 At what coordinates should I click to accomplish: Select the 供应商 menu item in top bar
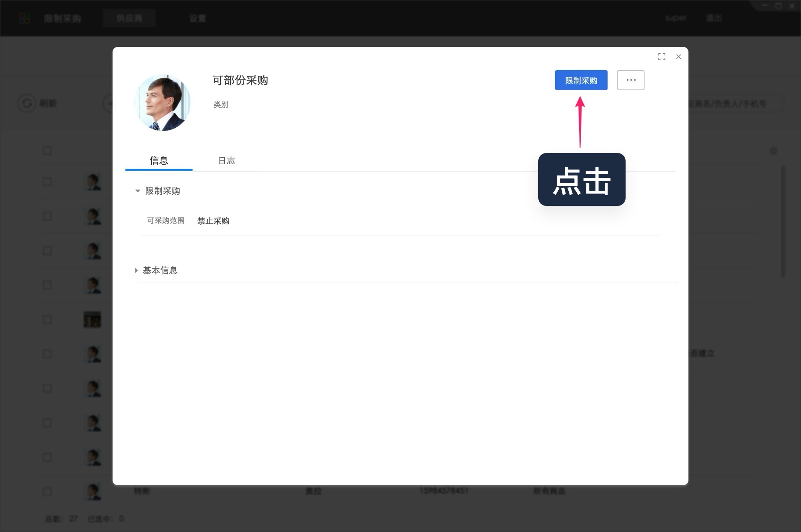coord(129,18)
